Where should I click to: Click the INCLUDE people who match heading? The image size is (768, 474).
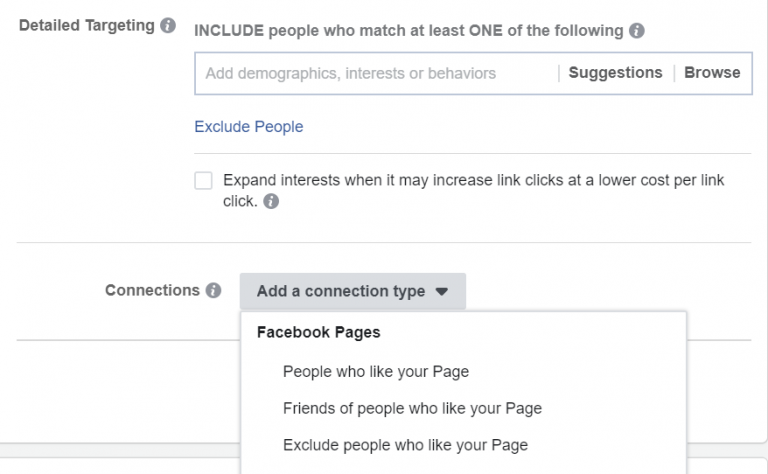[409, 31]
